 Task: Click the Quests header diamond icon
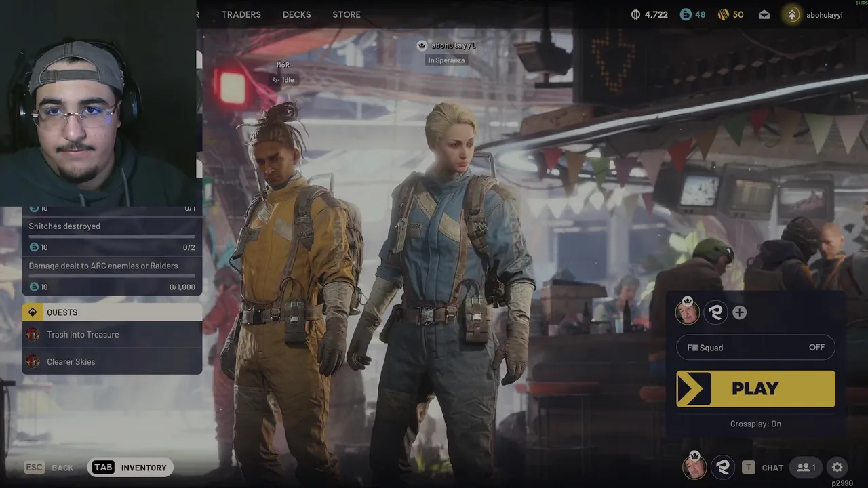[x=33, y=312]
